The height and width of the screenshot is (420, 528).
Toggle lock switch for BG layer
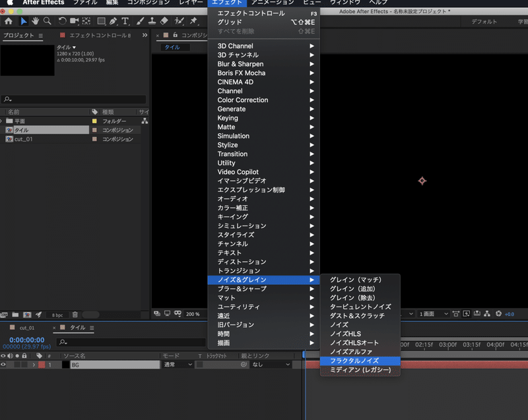pyautogui.click(x=24, y=365)
